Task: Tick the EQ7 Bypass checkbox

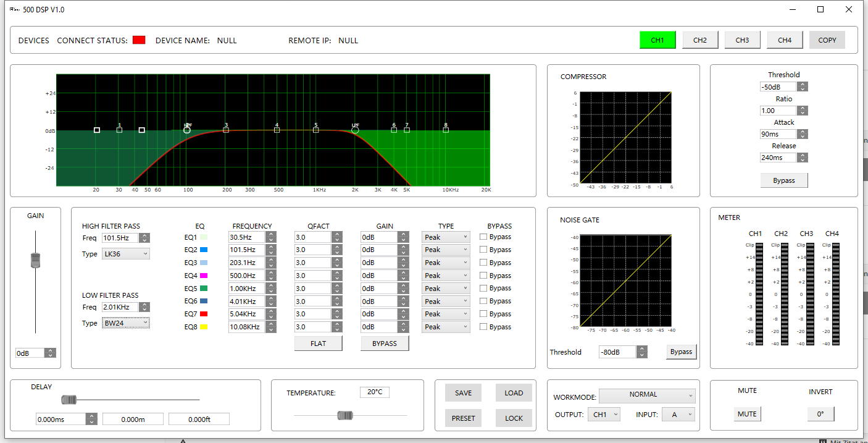Action: pyautogui.click(x=483, y=314)
